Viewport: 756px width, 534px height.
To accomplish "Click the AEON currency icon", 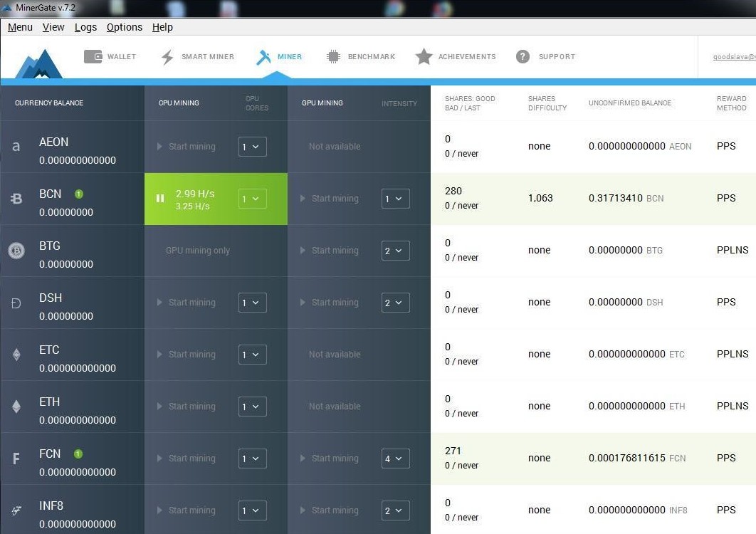I will click(x=16, y=147).
